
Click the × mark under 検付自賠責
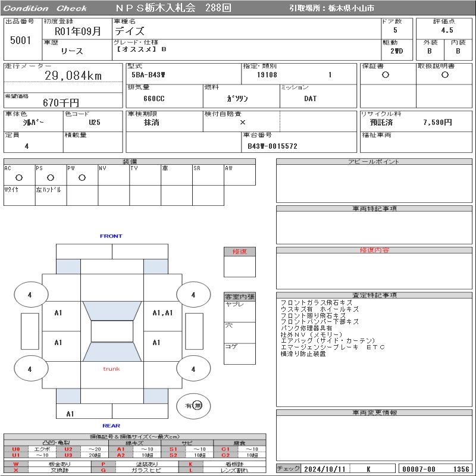point(243,123)
